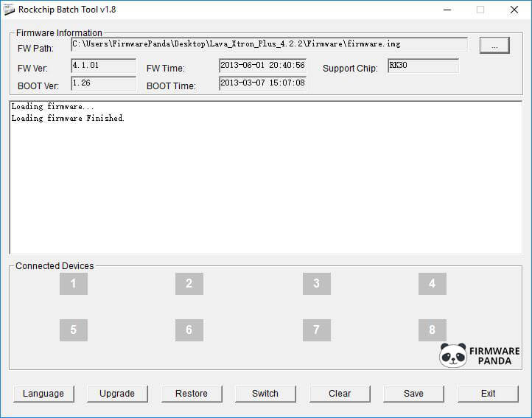The width and height of the screenshot is (532, 418).
Task: Click the browse firmware path button
Action: click(494, 46)
